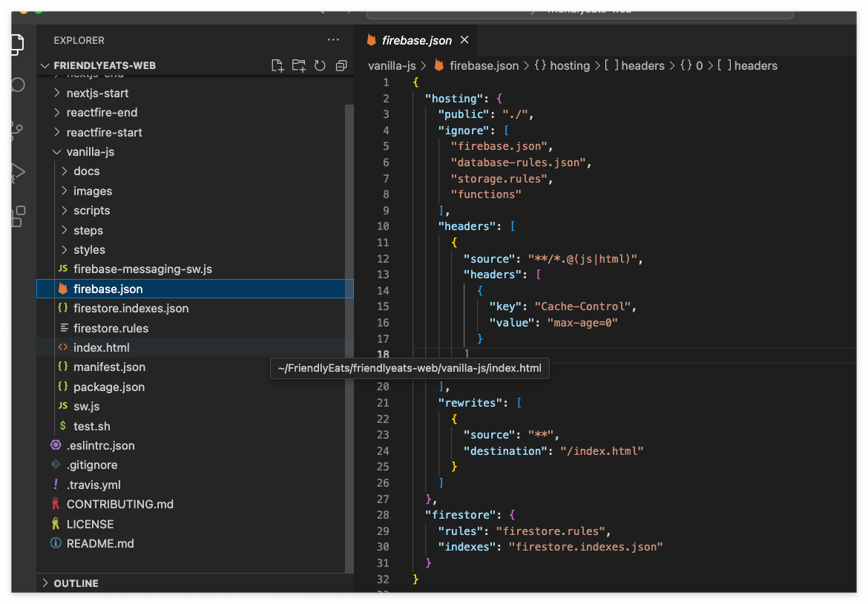The image size is (868, 604).
Task: Click the Explorer vertical scrollbar
Action: 349,338
